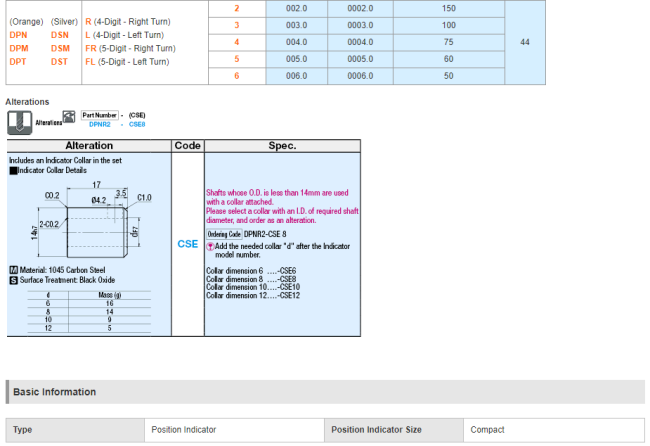The height and width of the screenshot is (446, 650).
Task: Click the Alterations drill icon
Action: [18, 122]
